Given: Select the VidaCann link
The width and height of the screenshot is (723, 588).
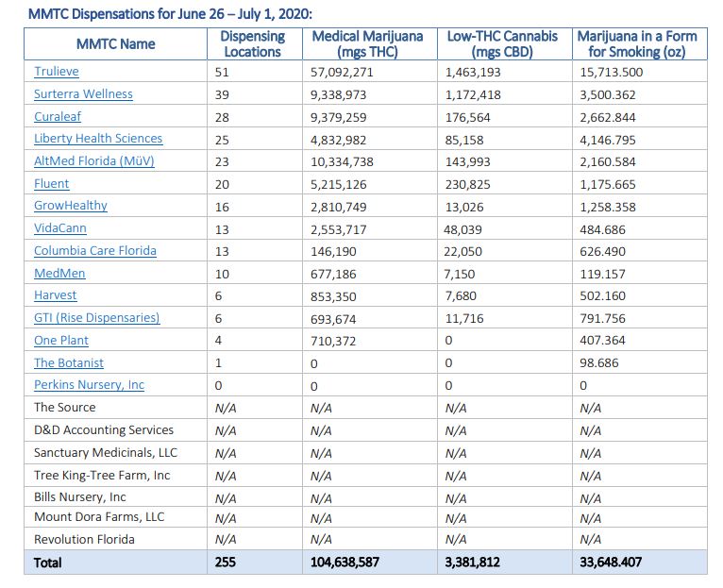Looking at the screenshot, I should pos(60,228).
